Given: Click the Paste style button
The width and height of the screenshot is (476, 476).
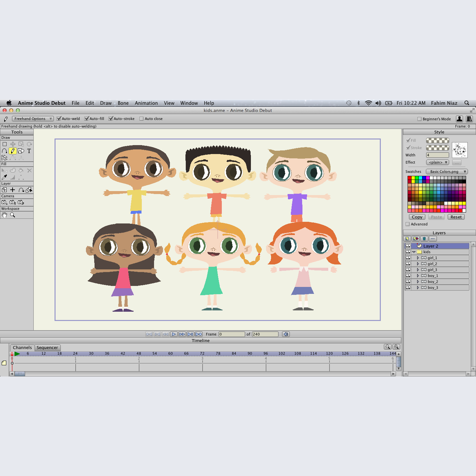Looking at the screenshot, I should [x=436, y=217].
